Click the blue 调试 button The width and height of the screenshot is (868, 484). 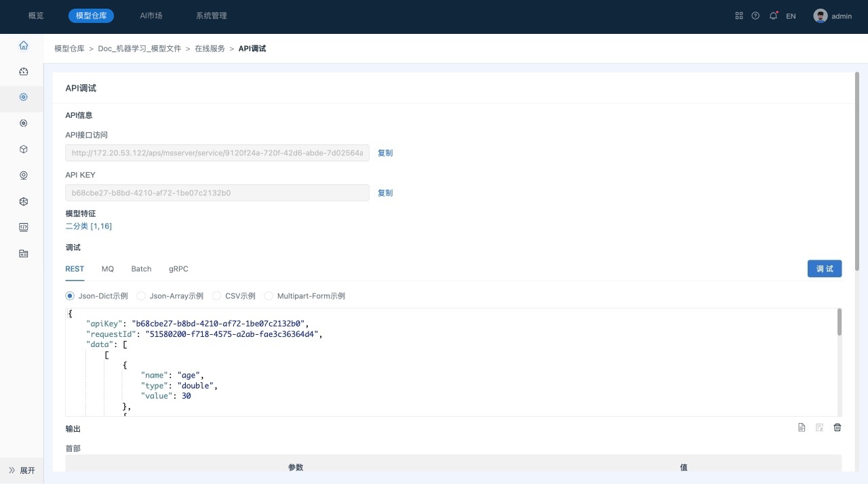pos(825,268)
